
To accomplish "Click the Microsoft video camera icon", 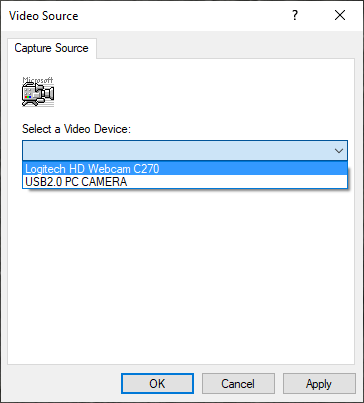I will [38, 92].
